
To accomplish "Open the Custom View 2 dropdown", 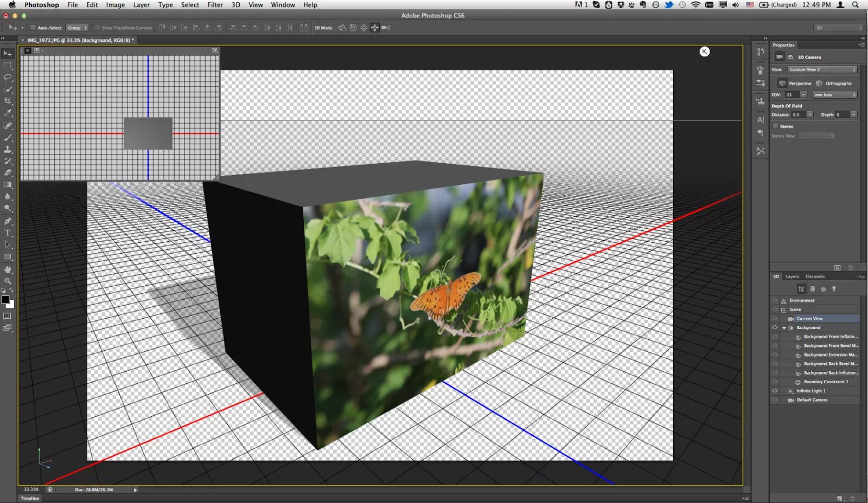I will (x=822, y=69).
